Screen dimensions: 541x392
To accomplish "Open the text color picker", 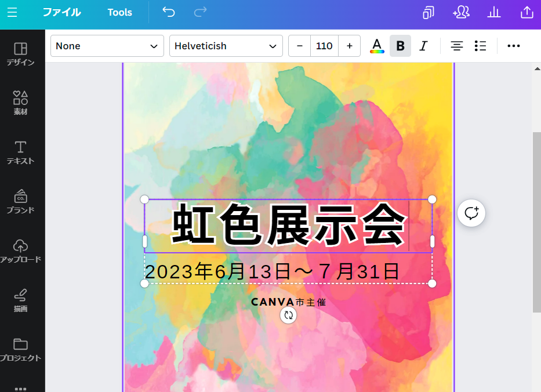I will point(377,46).
